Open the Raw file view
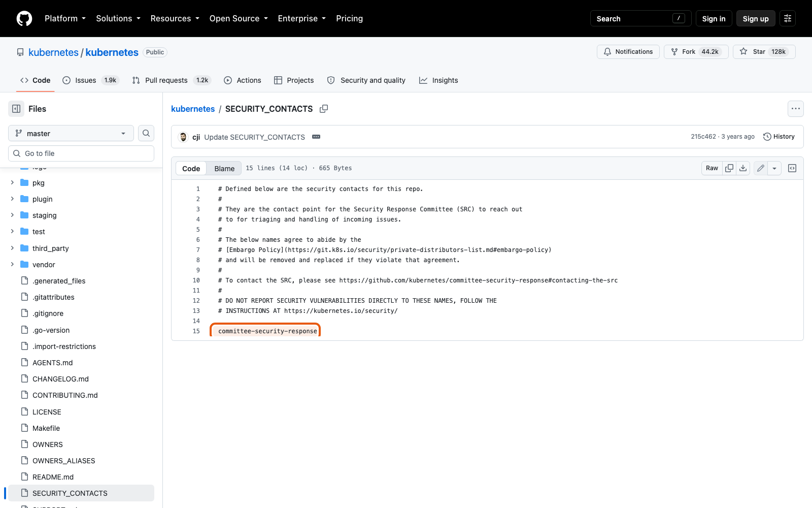Image resolution: width=812 pixels, height=508 pixels. (x=712, y=168)
